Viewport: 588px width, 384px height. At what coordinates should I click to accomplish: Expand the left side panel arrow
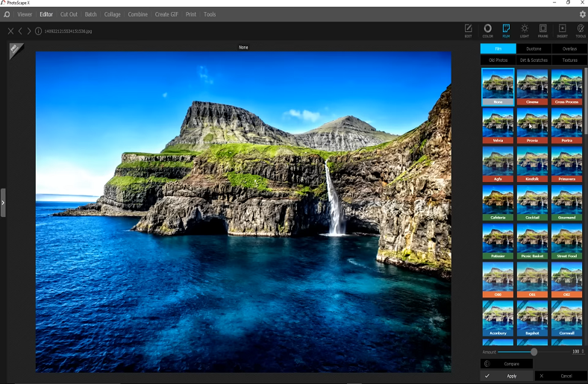(x=3, y=203)
